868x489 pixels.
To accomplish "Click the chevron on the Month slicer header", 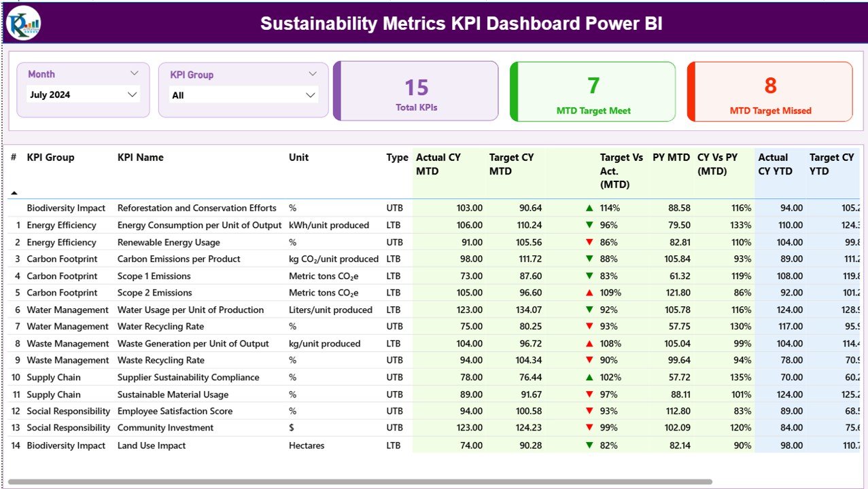I will pos(134,73).
